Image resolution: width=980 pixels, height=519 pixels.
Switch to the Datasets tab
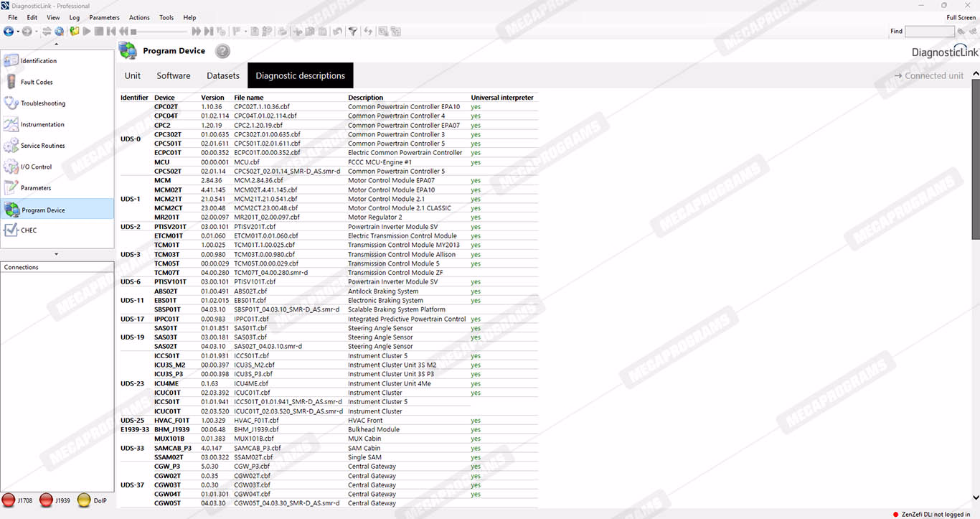(x=223, y=75)
